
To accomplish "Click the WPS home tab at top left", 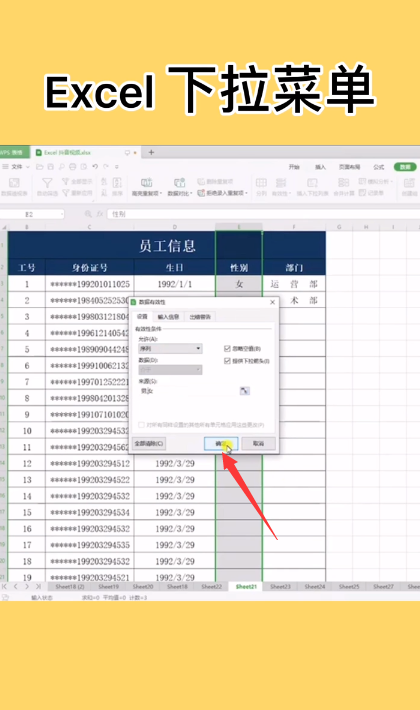I will point(14,153).
